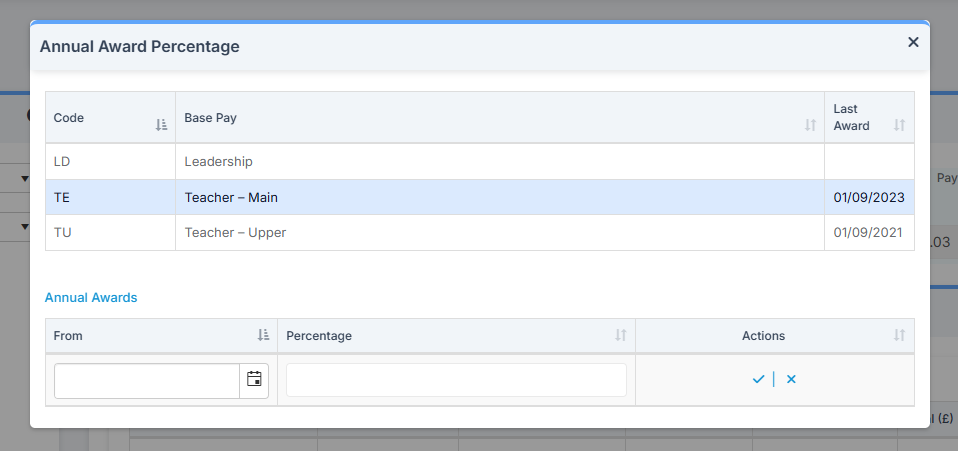Confirm the new award with checkmark icon
This screenshot has height=451, width=958.
tap(759, 379)
